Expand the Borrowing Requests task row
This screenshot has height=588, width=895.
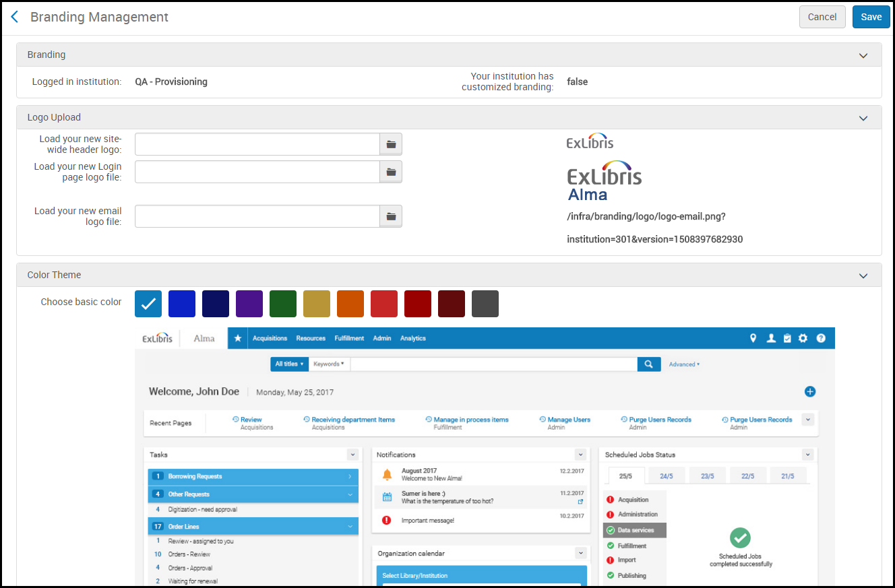coord(253,476)
